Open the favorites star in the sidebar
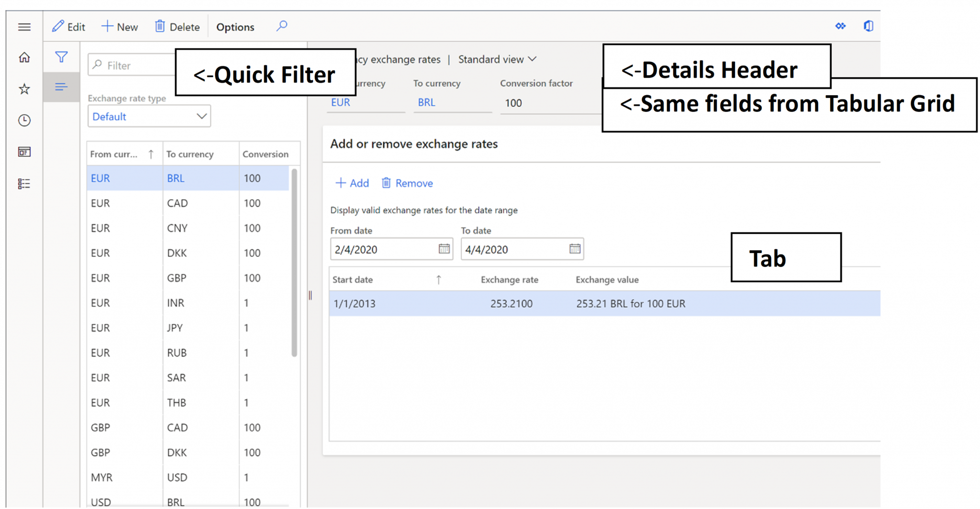980x509 pixels. pos(24,89)
